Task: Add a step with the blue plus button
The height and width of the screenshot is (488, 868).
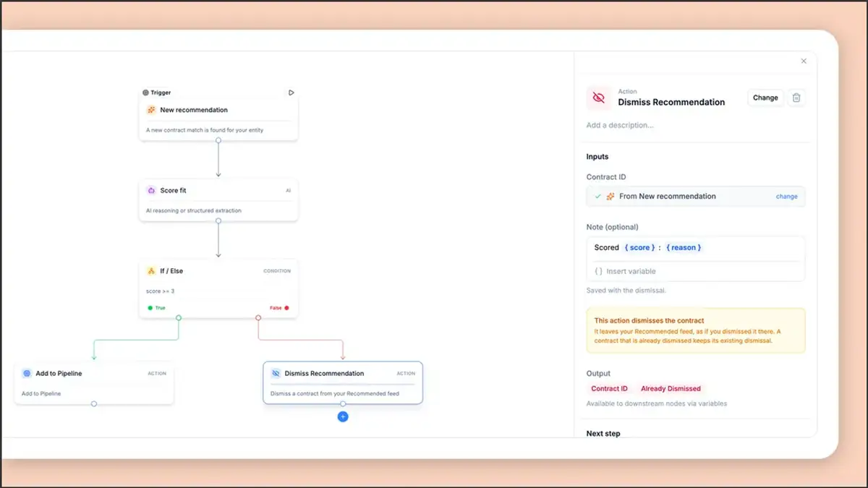Action: 343,416
